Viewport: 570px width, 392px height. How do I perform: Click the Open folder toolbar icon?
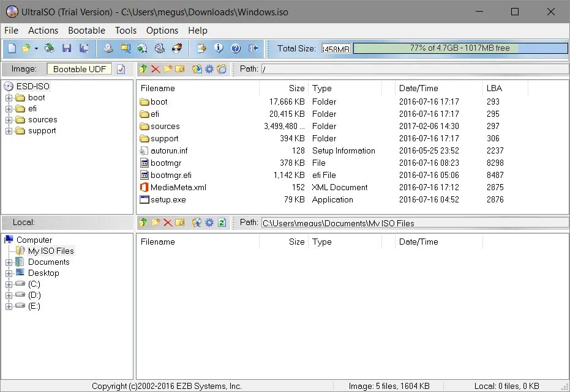[x=26, y=48]
